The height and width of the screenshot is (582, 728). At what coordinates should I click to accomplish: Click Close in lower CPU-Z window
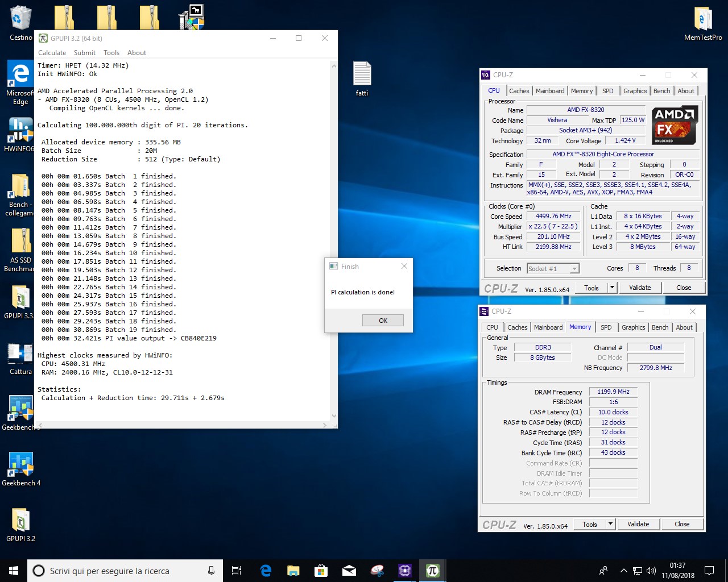click(x=682, y=524)
